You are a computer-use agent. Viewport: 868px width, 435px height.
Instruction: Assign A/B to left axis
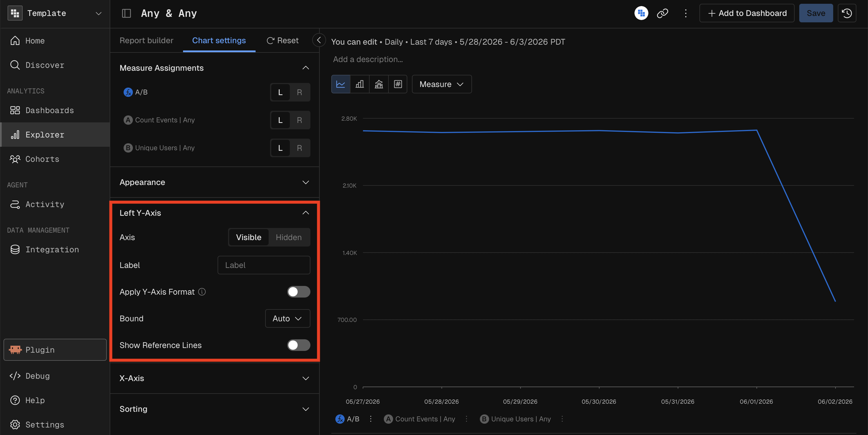(280, 92)
